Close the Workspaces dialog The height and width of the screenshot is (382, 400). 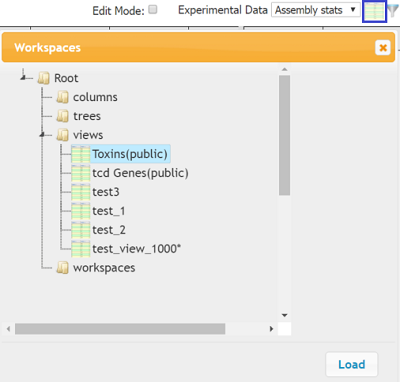click(x=383, y=48)
